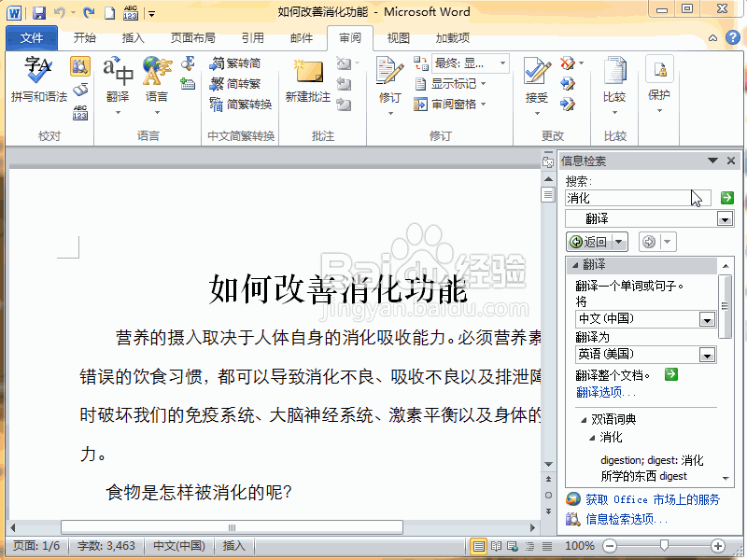This screenshot has height=560, width=747.
Task: Click the 返回 back button
Action: point(595,241)
